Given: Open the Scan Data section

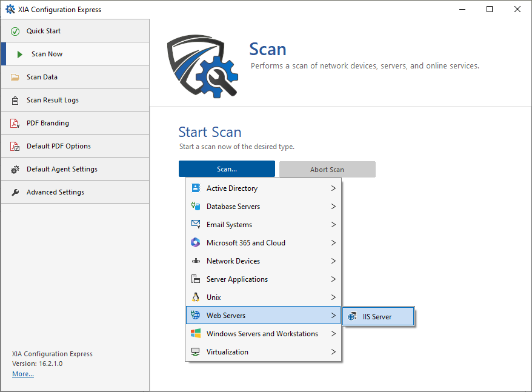Looking at the screenshot, I should (x=75, y=77).
